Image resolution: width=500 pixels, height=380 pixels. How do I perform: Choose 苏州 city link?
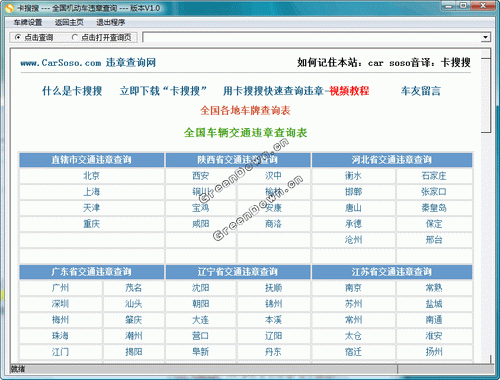tap(353, 304)
